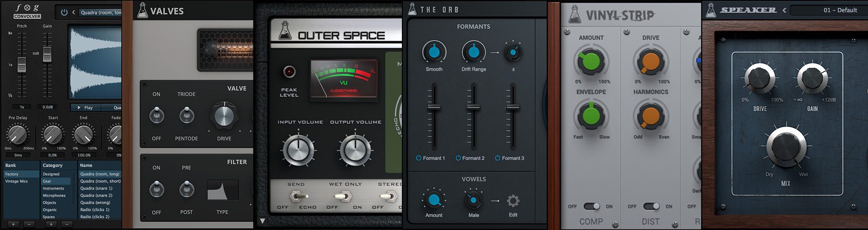Click the Convolver Pitch slider handle

click(22, 65)
